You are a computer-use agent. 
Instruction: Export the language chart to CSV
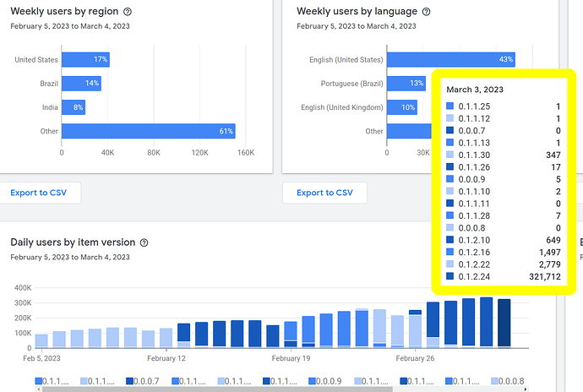[324, 193]
